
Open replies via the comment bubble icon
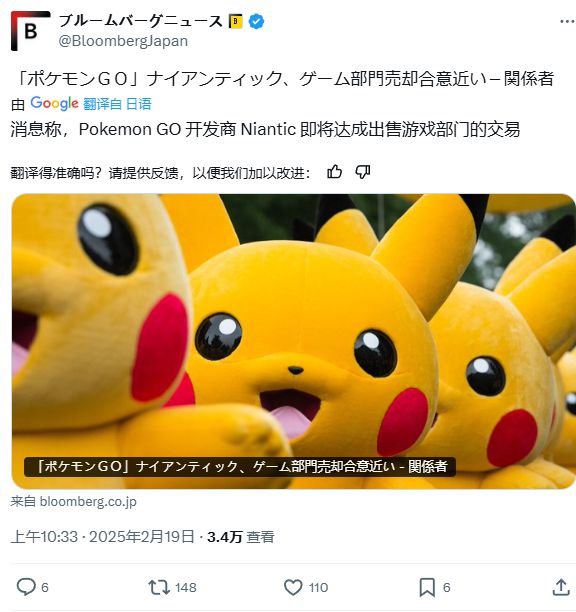coord(26,587)
